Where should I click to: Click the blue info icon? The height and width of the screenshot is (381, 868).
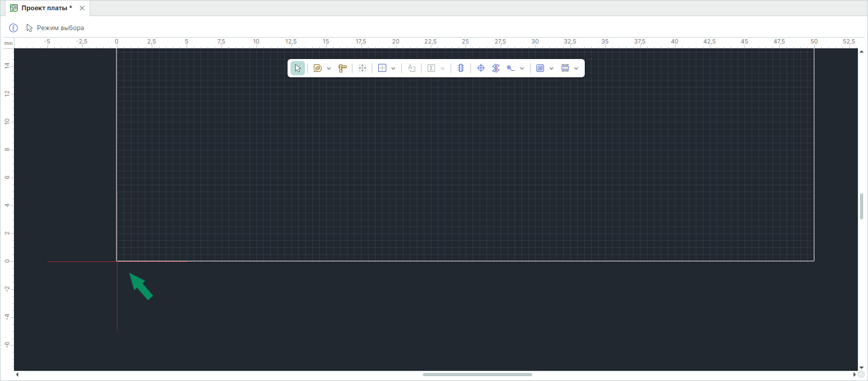[13, 28]
